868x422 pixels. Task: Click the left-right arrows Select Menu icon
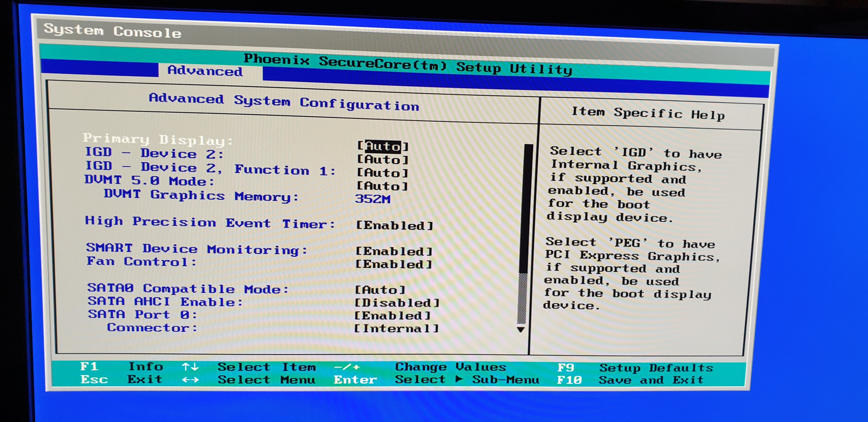(x=190, y=380)
